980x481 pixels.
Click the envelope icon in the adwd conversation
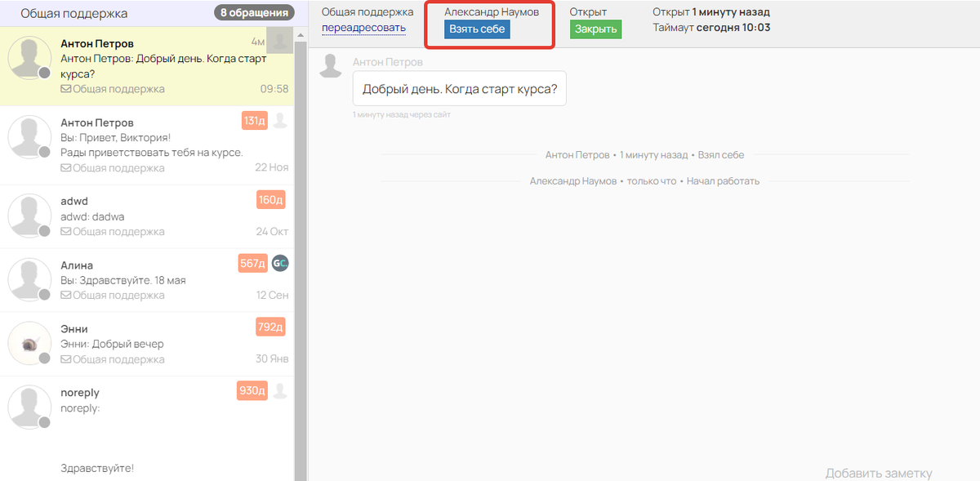[66, 232]
